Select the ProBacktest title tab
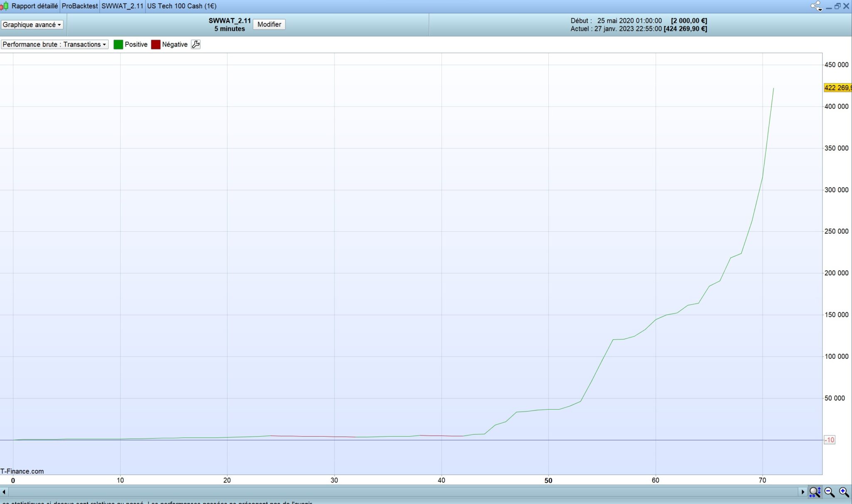The image size is (852, 504). (x=79, y=6)
